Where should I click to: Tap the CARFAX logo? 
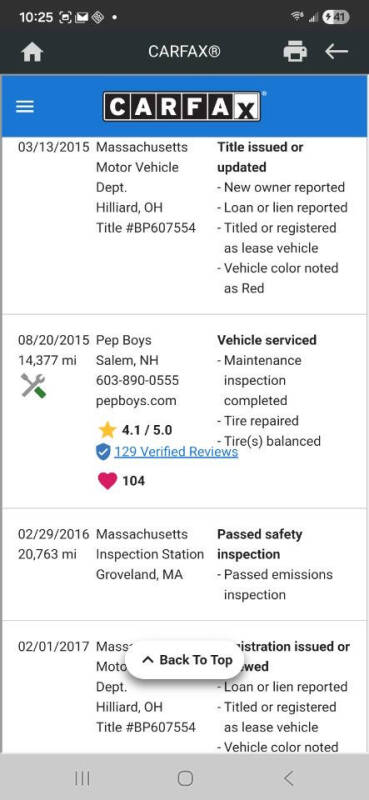[x=182, y=106]
